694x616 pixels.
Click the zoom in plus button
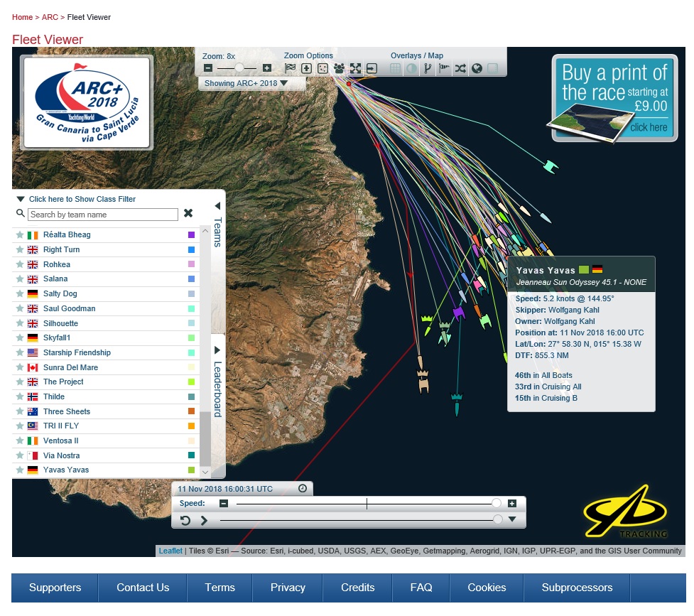tap(267, 68)
